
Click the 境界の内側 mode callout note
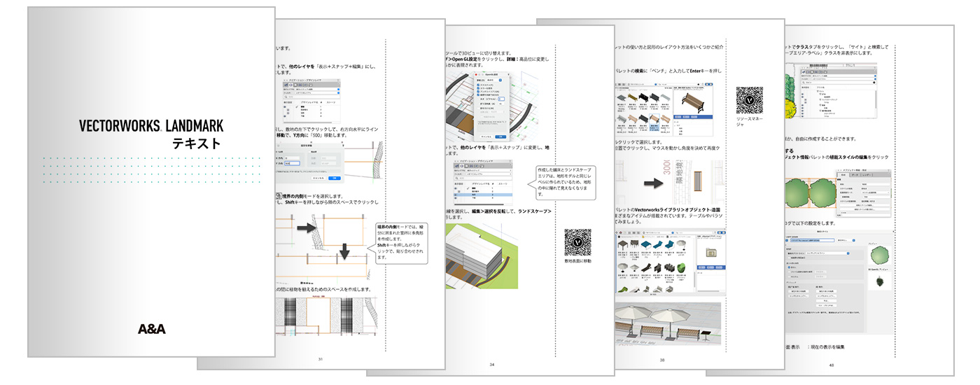click(x=400, y=242)
